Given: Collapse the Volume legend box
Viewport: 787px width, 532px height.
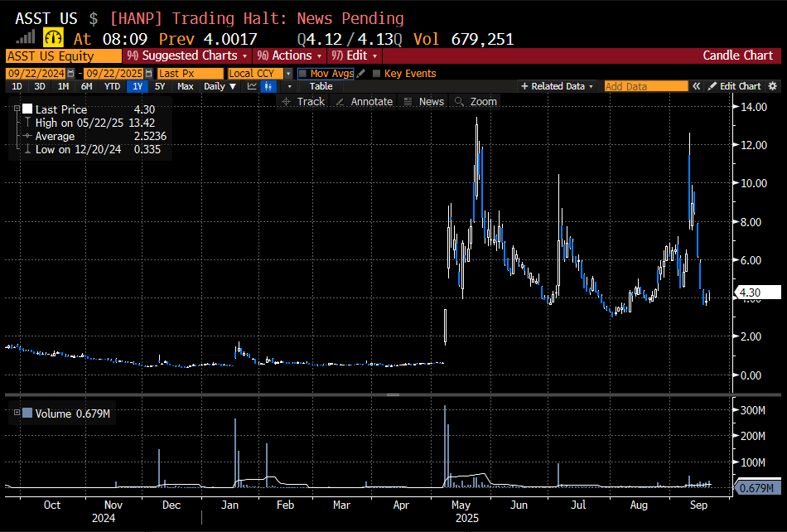Looking at the screenshot, I should [x=17, y=413].
